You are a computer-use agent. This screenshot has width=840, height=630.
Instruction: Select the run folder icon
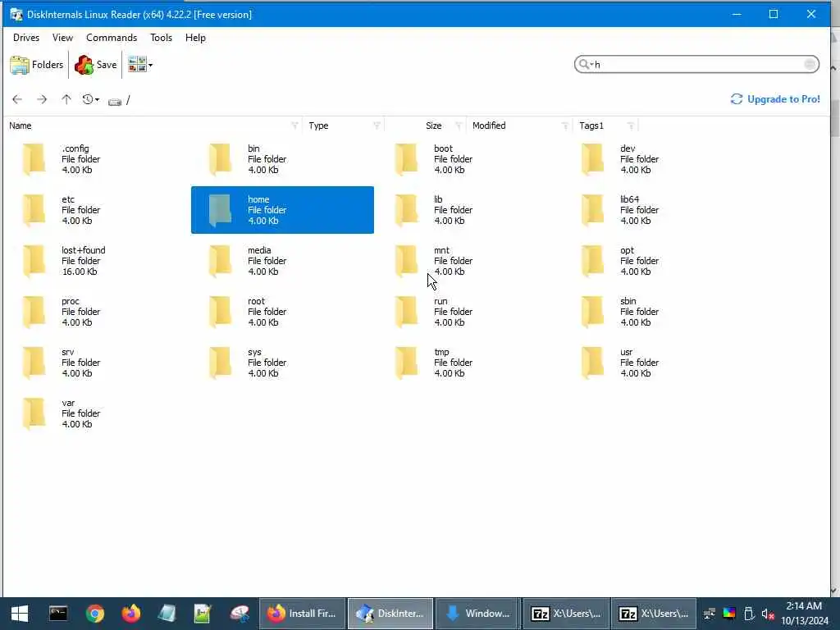pyautogui.click(x=407, y=312)
